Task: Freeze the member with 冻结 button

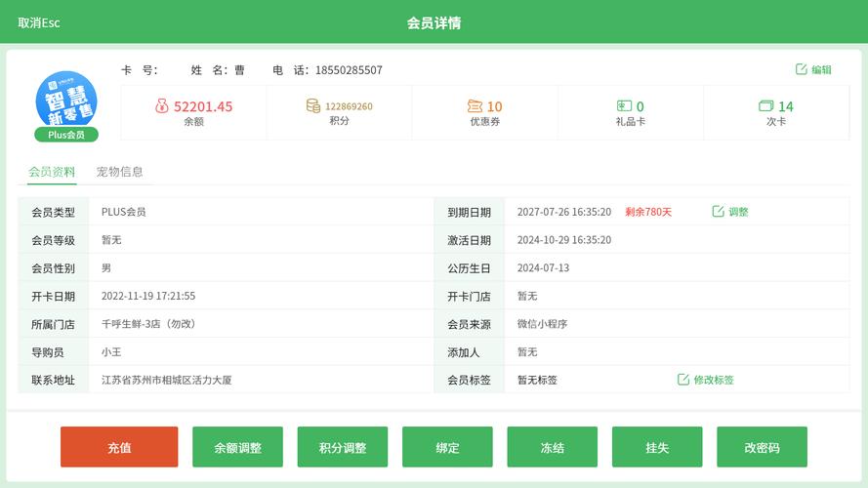Action: point(552,447)
